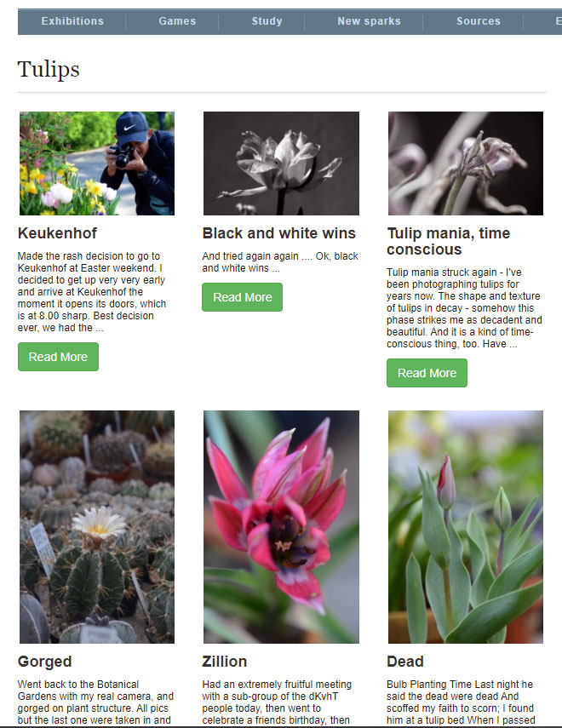Open the Zillion post title
Screen dimensions: 562x728
[224, 662]
